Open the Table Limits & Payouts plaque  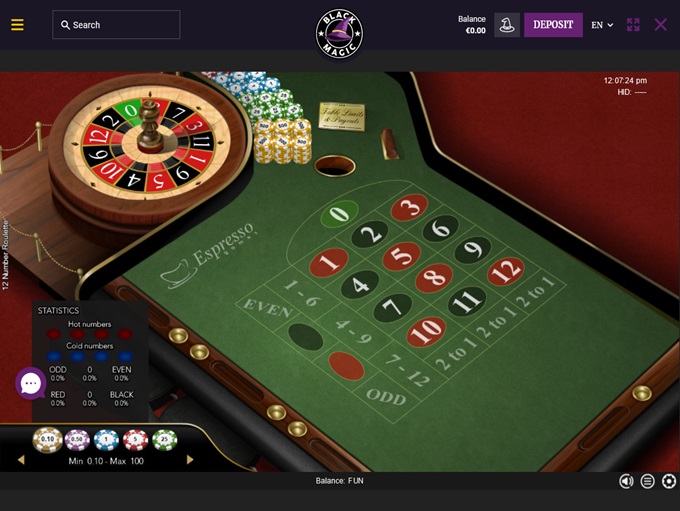pos(342,116)
